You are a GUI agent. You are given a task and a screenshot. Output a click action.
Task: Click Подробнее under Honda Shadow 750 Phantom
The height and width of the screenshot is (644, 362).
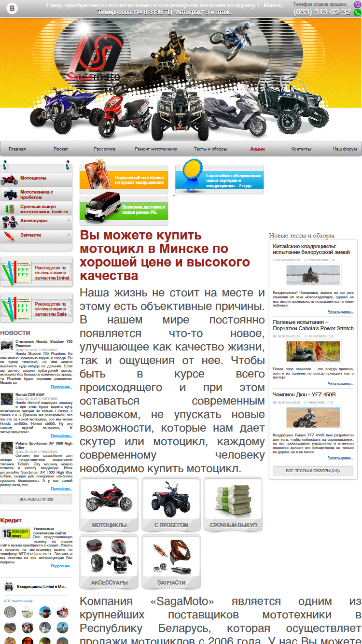[x=62, y=387]
